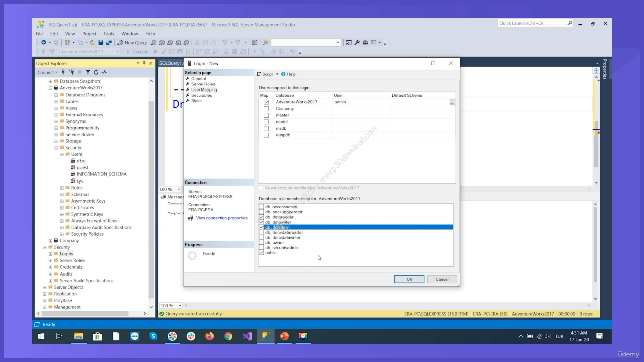
Task: Click the OK button
Action: coord(409,279)
